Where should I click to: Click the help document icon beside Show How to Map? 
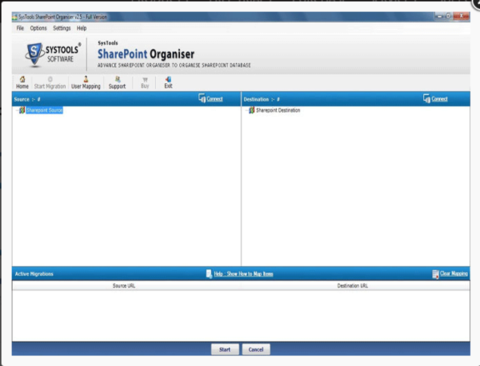coord(209,274)
